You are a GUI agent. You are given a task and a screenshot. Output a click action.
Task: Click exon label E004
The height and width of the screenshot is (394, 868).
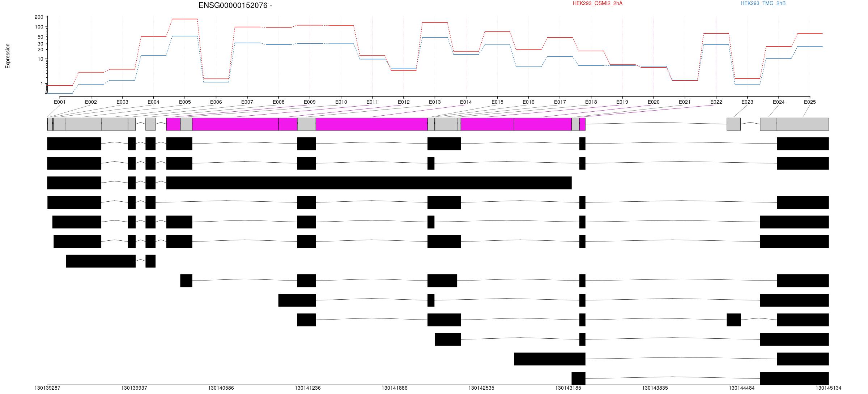pos(153,102)
